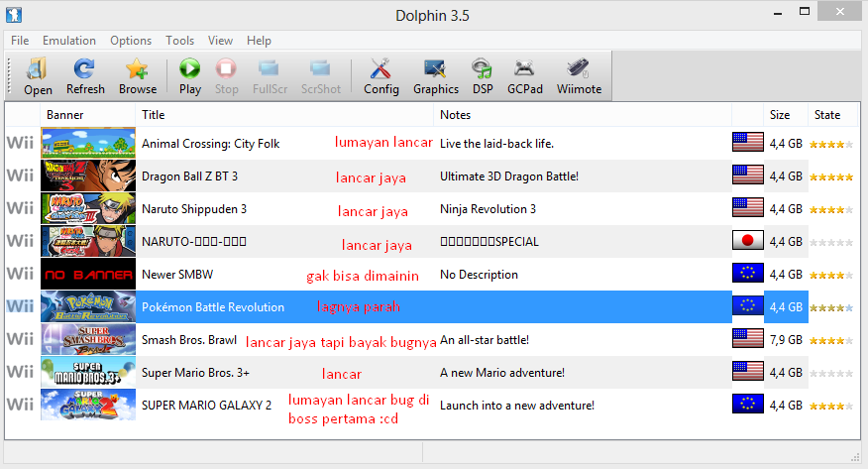Select the 'Naruto Shippuden 3' title
The height and width of the screenshot is (469, 868).
(x=194, y=209)
